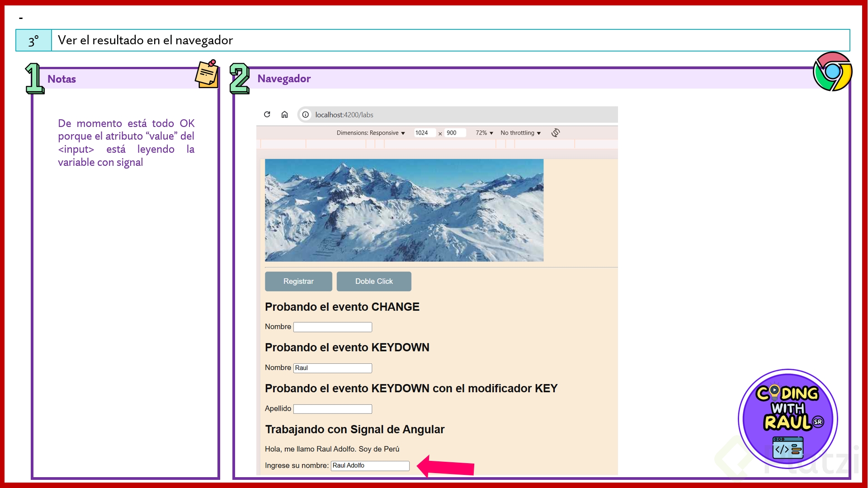The height and width of the screenshot is (488, 868).
Task: Click the snowy mountain image
Action: tap(404, 210)
